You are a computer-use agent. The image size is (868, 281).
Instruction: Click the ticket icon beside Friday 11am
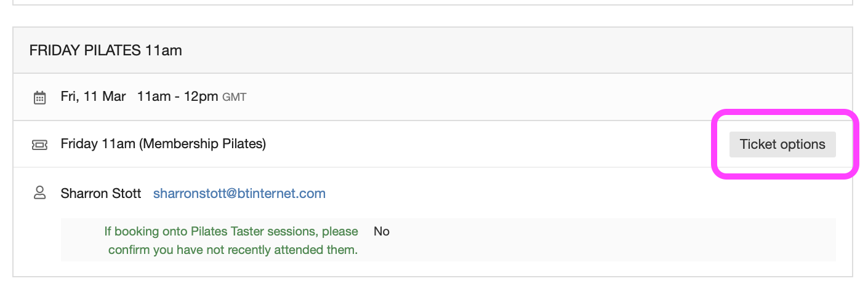click(x=39, y=144)
